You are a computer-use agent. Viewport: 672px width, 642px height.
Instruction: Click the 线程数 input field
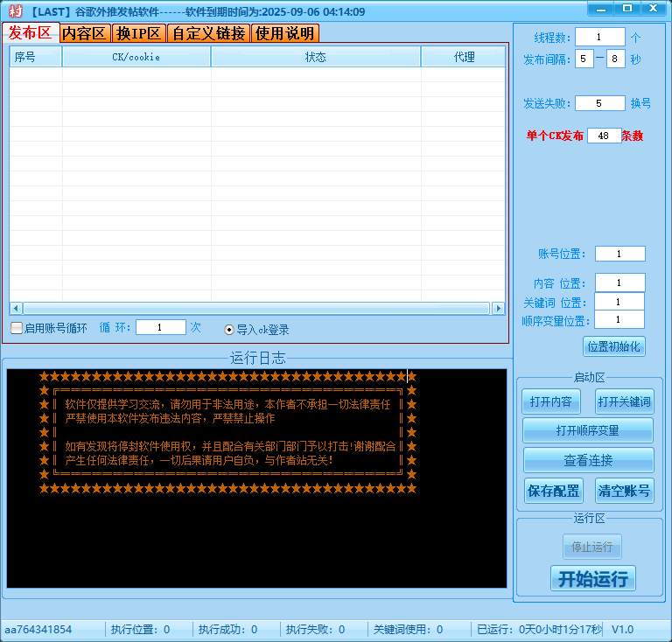pos(599,37)
